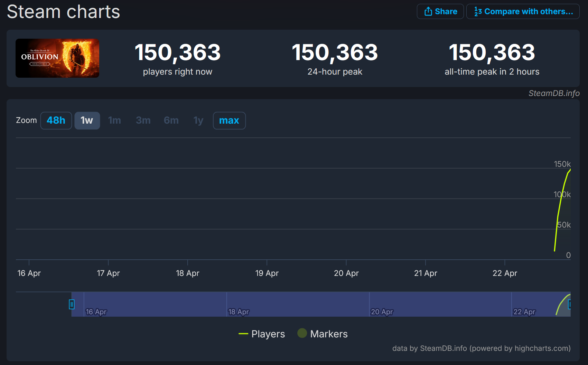
Task: Select the 1w zoom range
Action: tap(87, 121)
